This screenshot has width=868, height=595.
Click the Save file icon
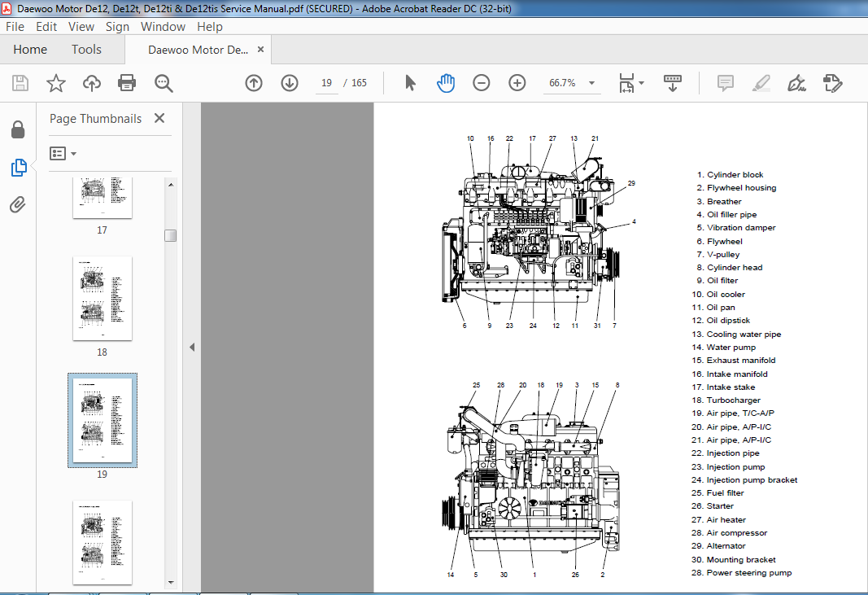[x=20, y=83]
